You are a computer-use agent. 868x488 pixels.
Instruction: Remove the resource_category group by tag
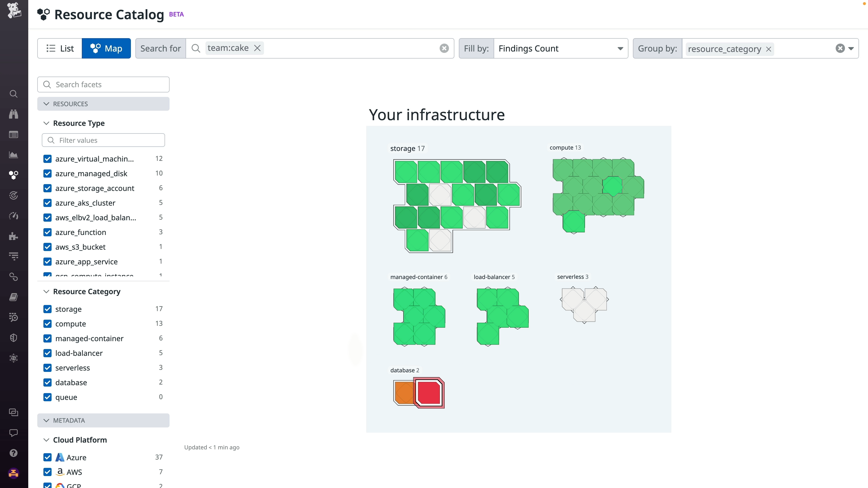click(769, 49)
